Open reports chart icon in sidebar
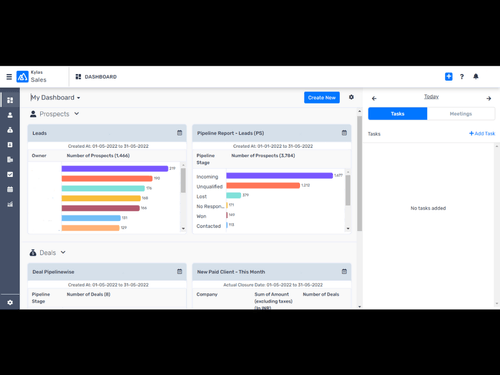The height and width of the screenshot is (375, 500). pos(10,204)
